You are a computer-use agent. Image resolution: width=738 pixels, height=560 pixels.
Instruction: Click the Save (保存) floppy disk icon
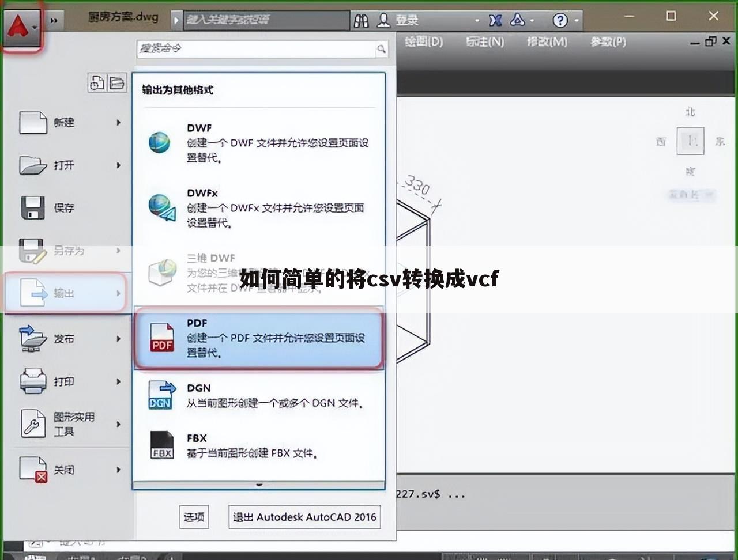[x=33, y=208]
